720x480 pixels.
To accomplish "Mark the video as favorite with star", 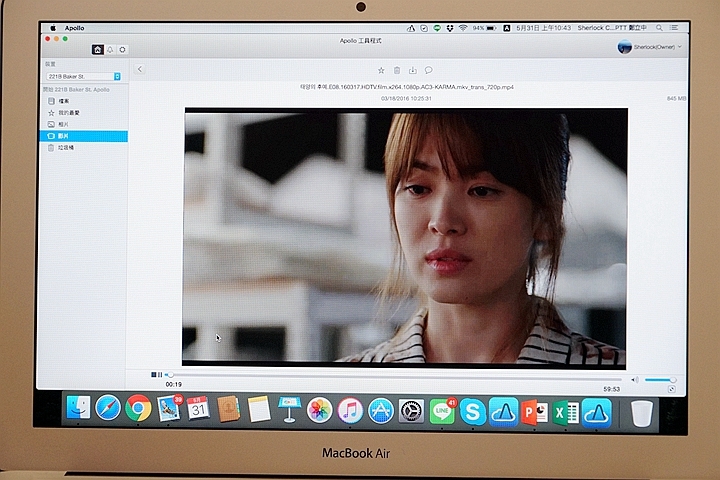I will pos(381,70).
